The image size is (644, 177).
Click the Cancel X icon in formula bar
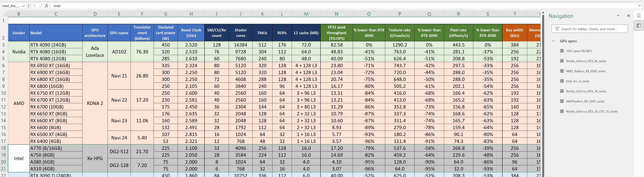click(34, 6)
